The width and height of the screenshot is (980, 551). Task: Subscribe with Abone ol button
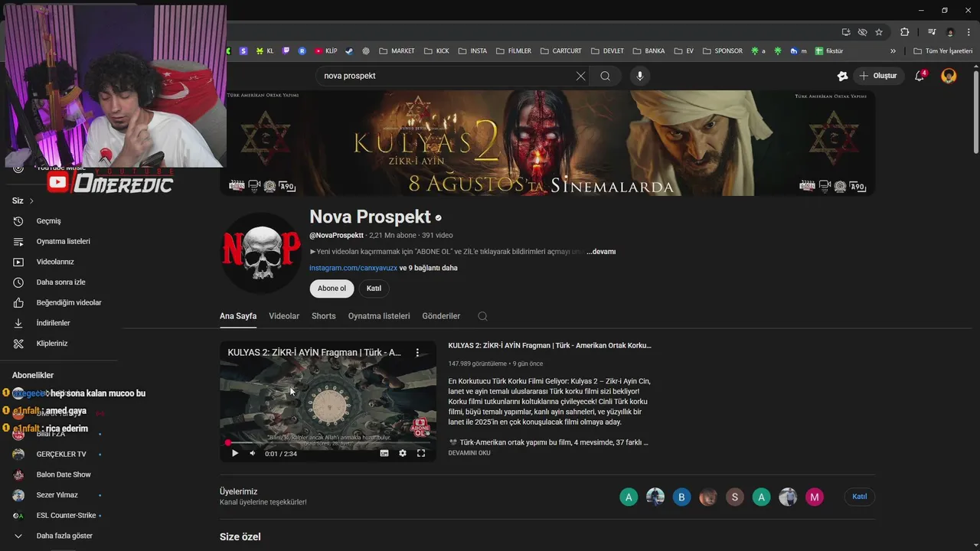332,289
